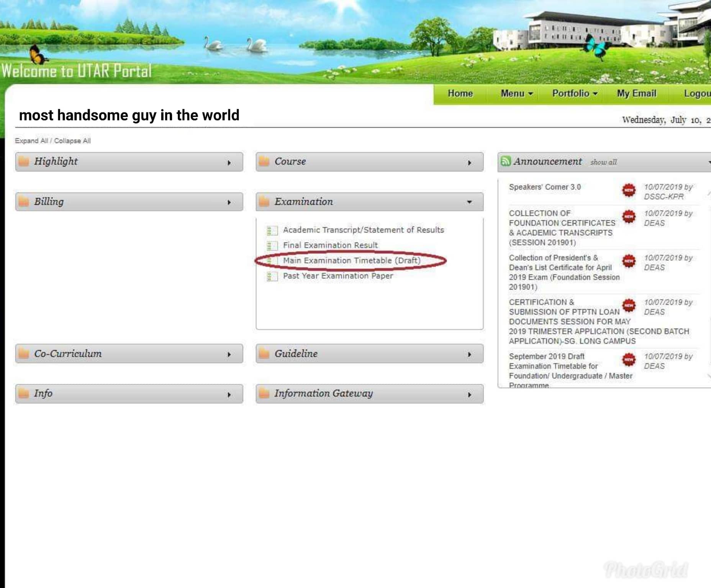This screenshot has height=588, width=711.
Task: Collapse the Examination panel arrow
Action: tap(470, 202)
